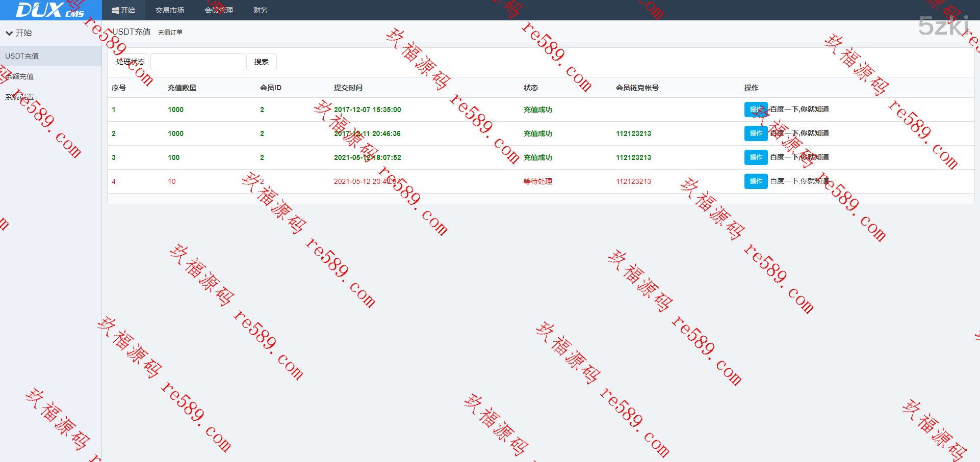980x462 pixels.
Task: Click 操作 button for pending order 4
Action: 755,181
